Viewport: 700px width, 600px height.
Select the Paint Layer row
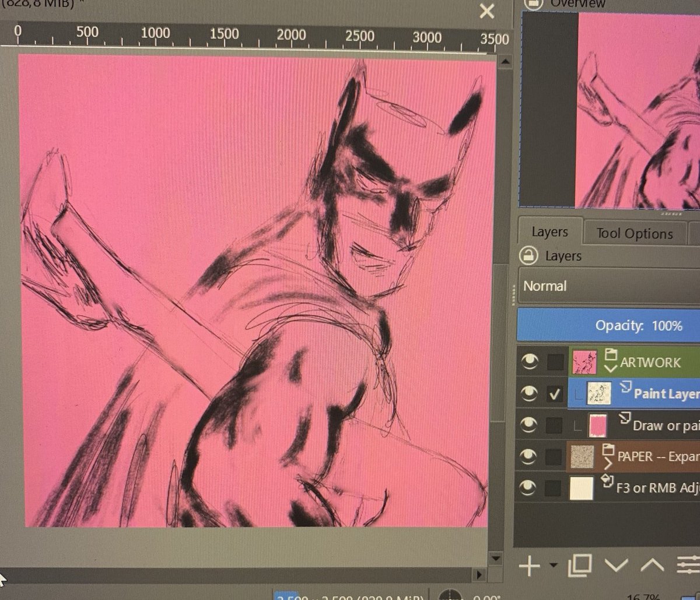633,394
